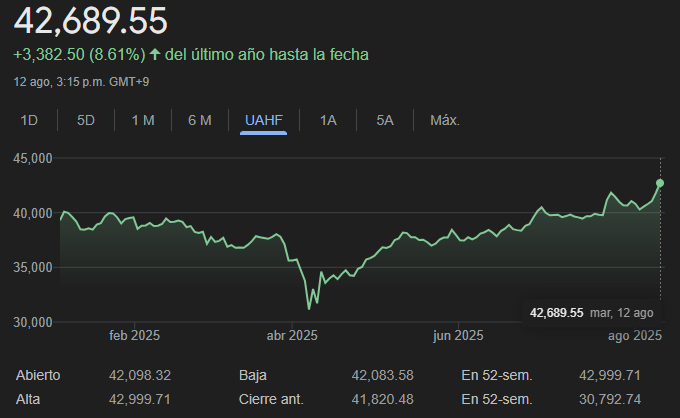Click the +3,382.50 (8.61%) change text

[x=79, y=55]
